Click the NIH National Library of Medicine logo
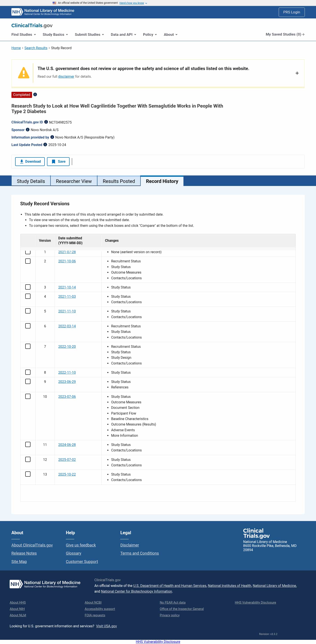This screenshot has height=644, width=316. click(43, 12)
